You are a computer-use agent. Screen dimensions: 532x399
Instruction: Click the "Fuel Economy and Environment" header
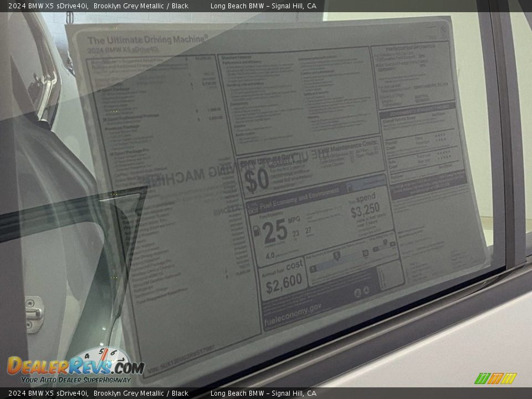point(299,197)
